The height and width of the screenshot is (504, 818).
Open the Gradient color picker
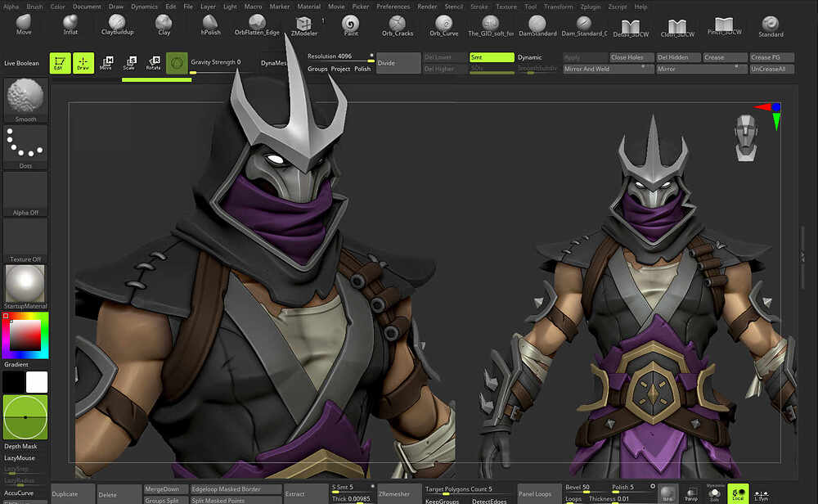pyautogui.click(x=25, y=335)
